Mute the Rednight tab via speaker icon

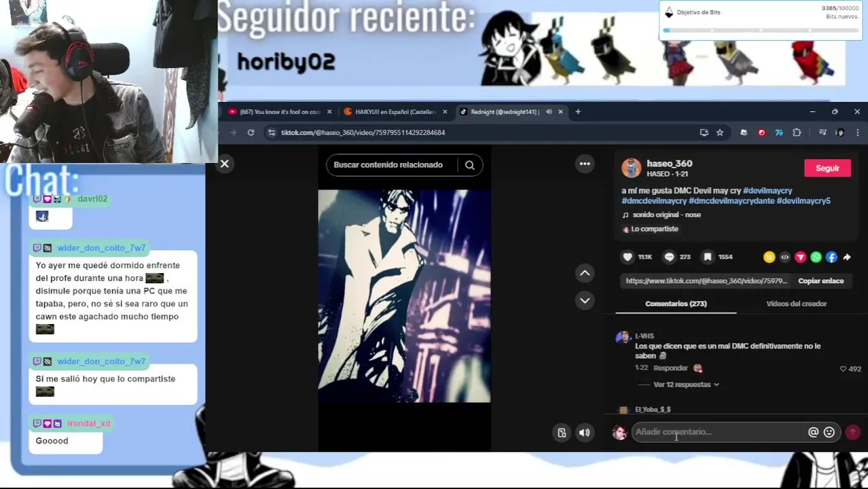tap(549, 112)
